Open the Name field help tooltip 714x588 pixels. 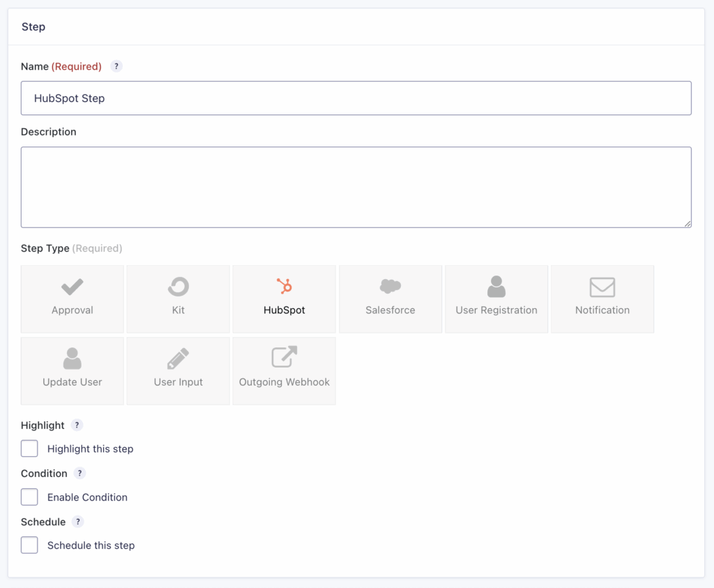point(116,66)
